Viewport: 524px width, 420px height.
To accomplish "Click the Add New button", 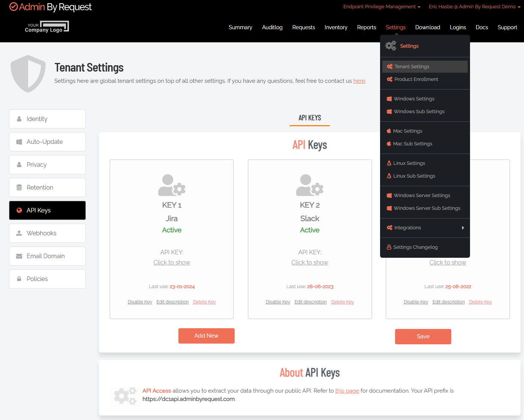I will pyautogui.click(x=207, y=336).
